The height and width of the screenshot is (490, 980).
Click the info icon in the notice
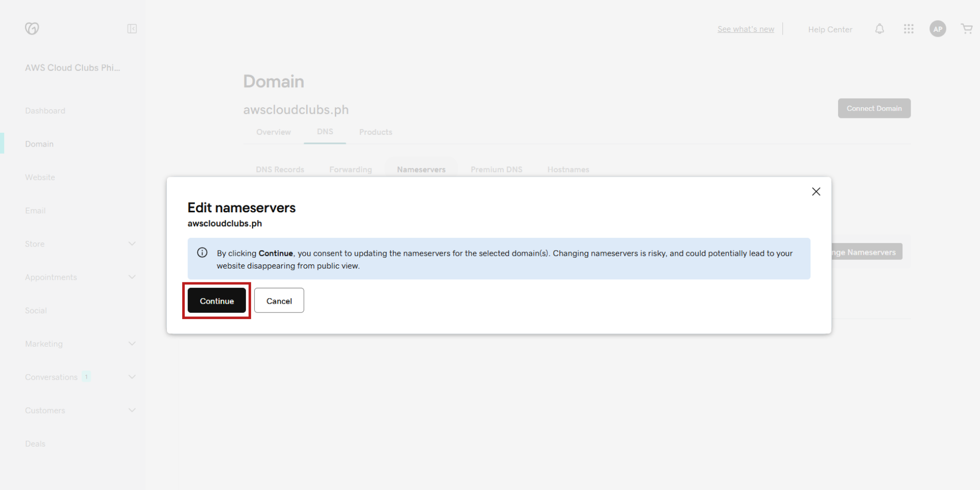202,253
